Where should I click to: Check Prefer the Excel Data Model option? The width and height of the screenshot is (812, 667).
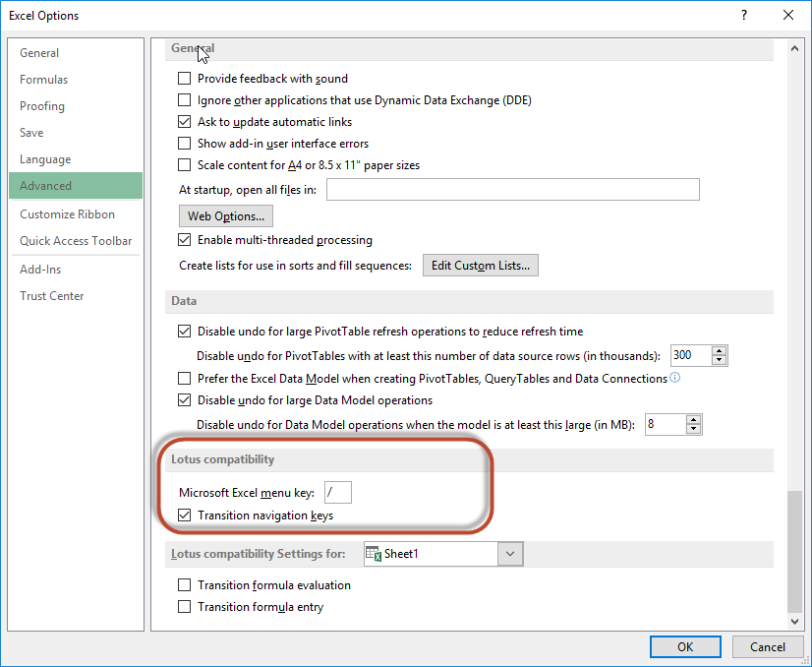184,379
